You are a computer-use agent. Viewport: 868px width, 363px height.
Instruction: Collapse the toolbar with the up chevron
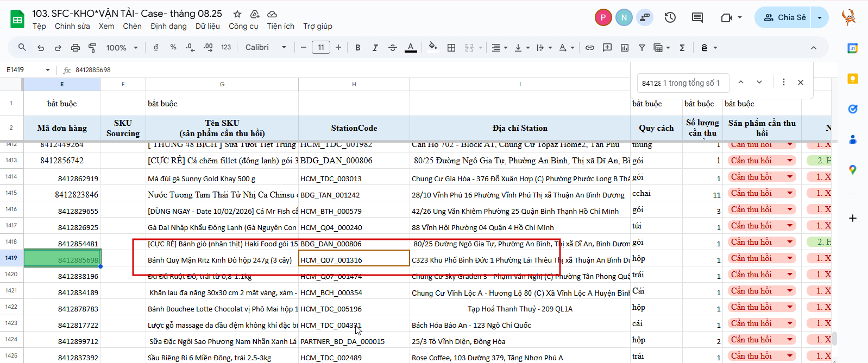point(814,48)
